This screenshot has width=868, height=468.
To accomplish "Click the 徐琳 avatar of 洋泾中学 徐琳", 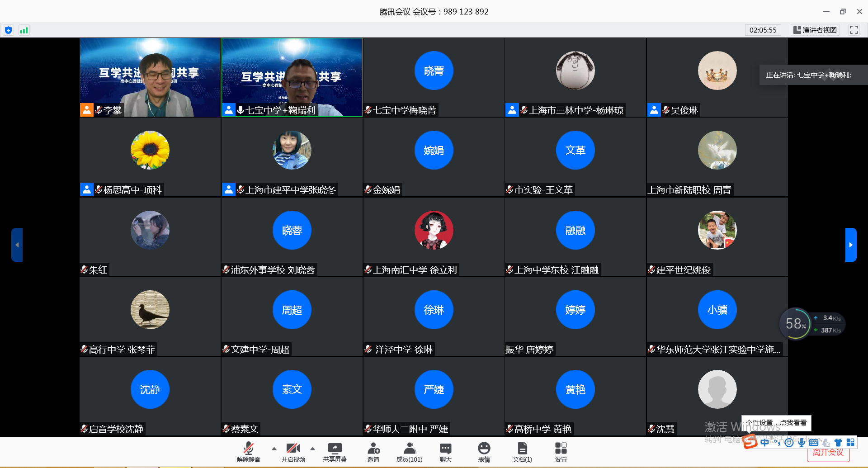I will click(x=434, y=310).
